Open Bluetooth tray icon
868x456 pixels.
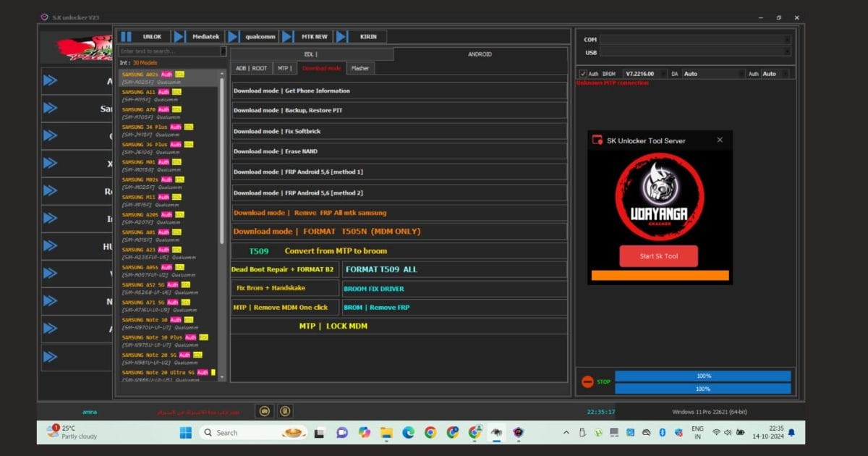(662, 432)
